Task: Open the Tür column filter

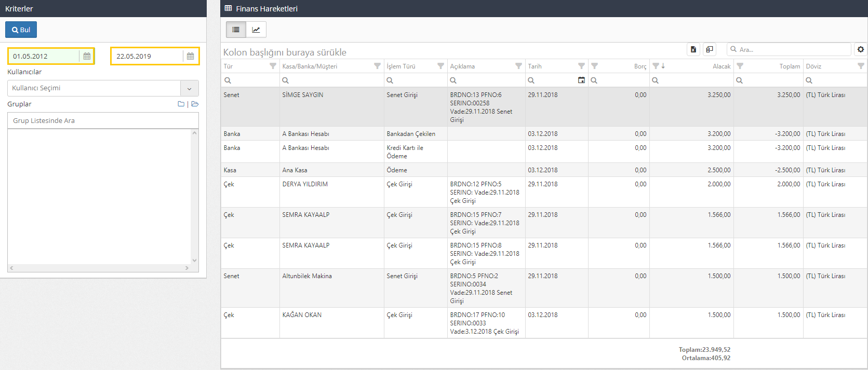Action: (273, 66)
